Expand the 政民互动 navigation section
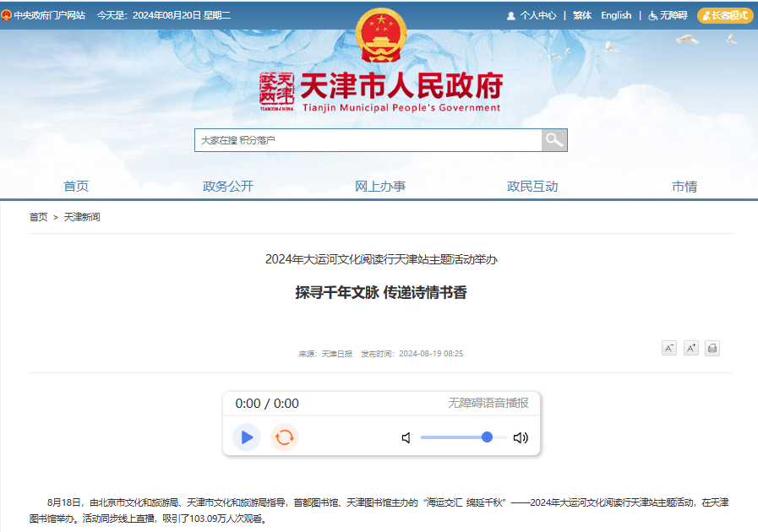The image size is (758, 532). tap(532, 187)
